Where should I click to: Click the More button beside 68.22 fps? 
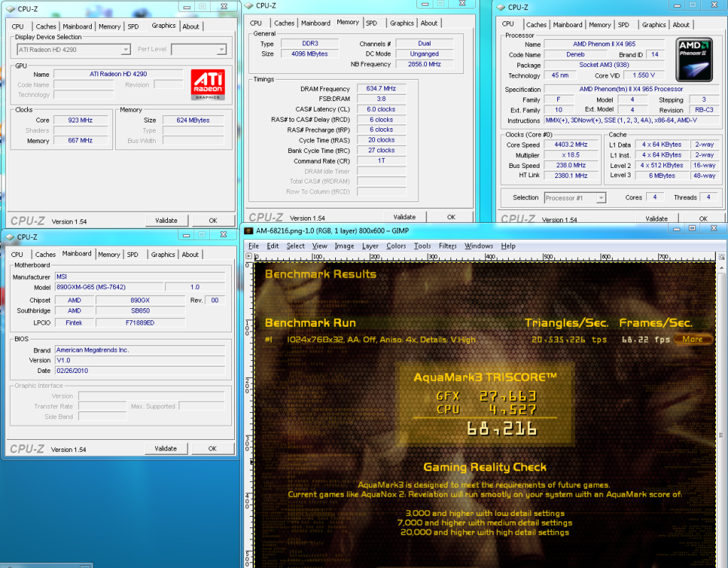pyautogui.click(x=692, y=340)
